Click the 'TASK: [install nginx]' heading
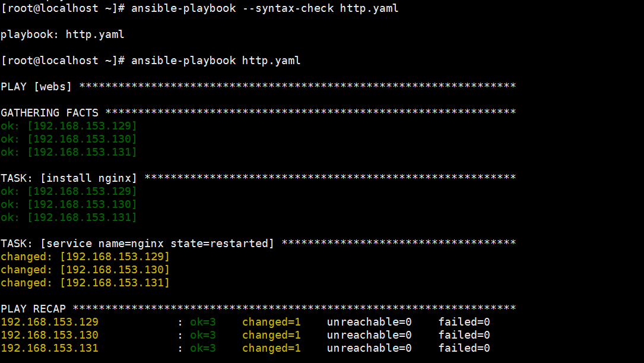 (x=69, y=178)
